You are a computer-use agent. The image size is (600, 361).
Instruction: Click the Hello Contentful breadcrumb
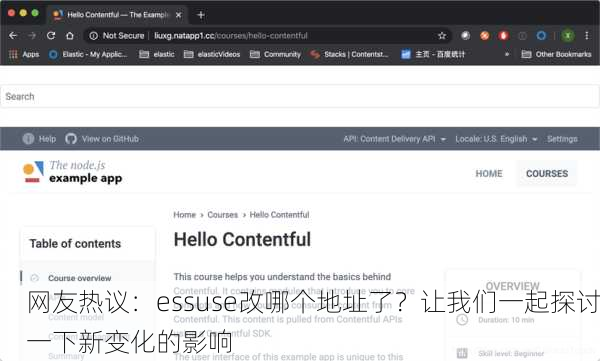[279, 215]
